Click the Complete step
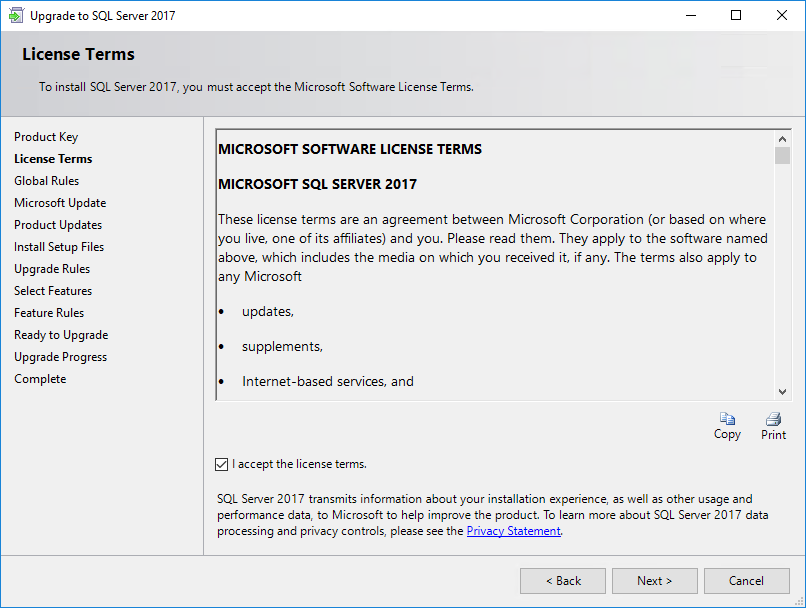The width and height of the screenshot is (806, 608). [40, 379]
